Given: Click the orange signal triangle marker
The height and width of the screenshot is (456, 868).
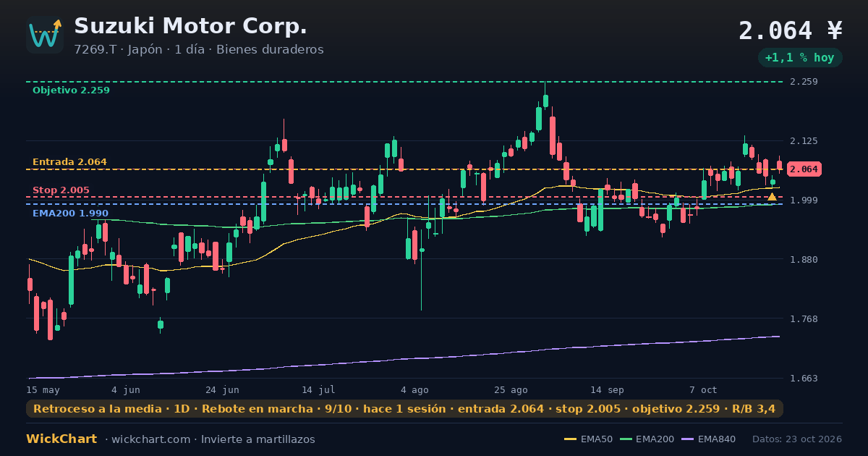Looking at the screenshot, I should (772, 197).
